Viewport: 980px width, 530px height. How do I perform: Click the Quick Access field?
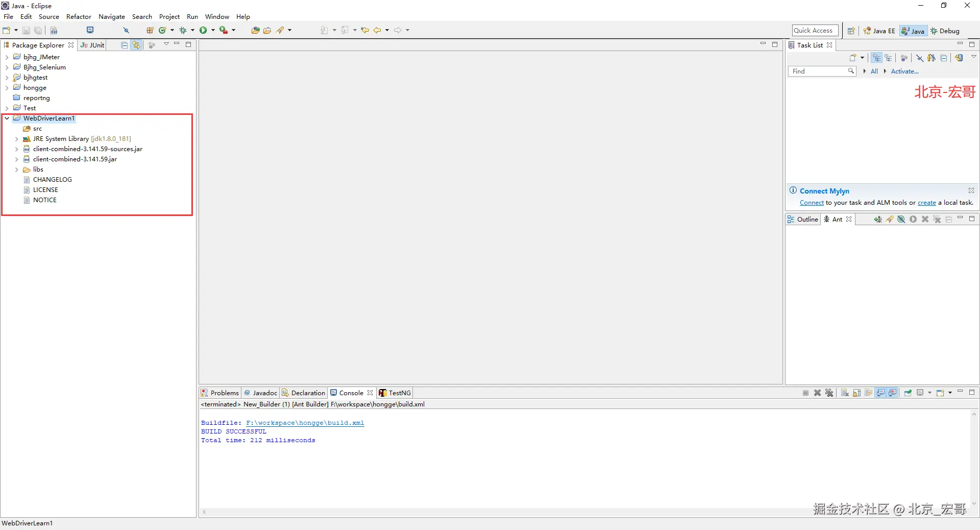815,31
